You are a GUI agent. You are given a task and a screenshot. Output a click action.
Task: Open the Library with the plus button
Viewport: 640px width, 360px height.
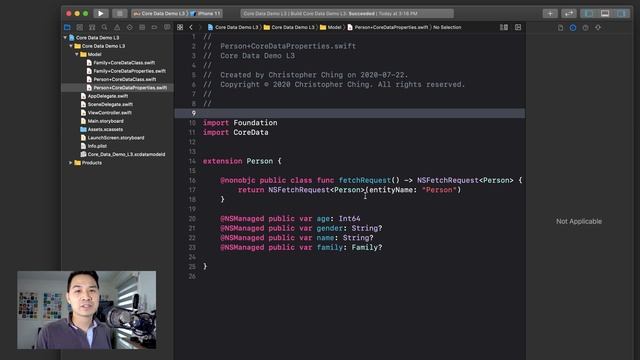tap(550, 13)
